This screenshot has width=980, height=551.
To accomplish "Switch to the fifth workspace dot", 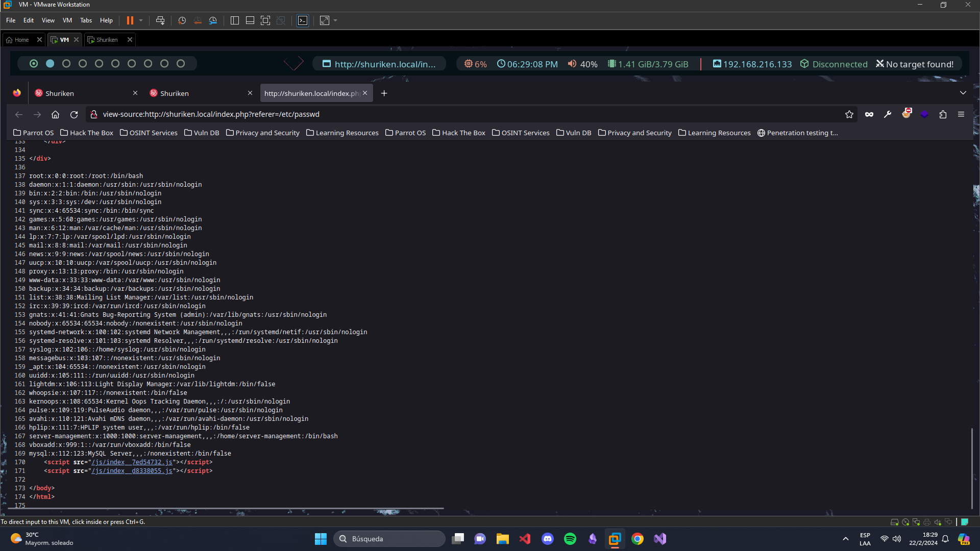I will pos(99,64).
